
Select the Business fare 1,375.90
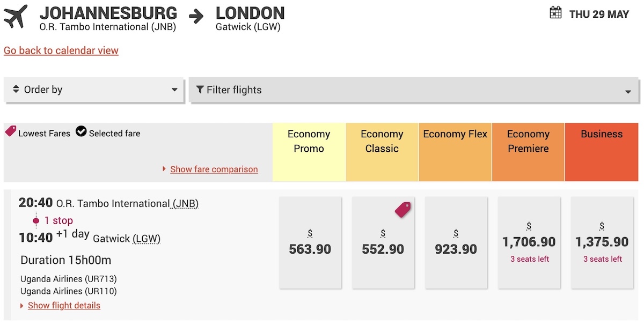pyautogui.click(x=602, y=242)
